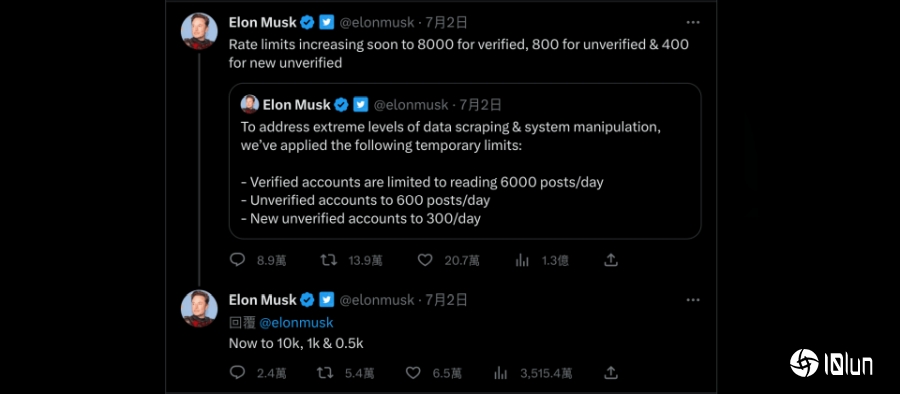Open the three-dot menu on the second tweet
The image size is (900, 394).
(693, 300)
